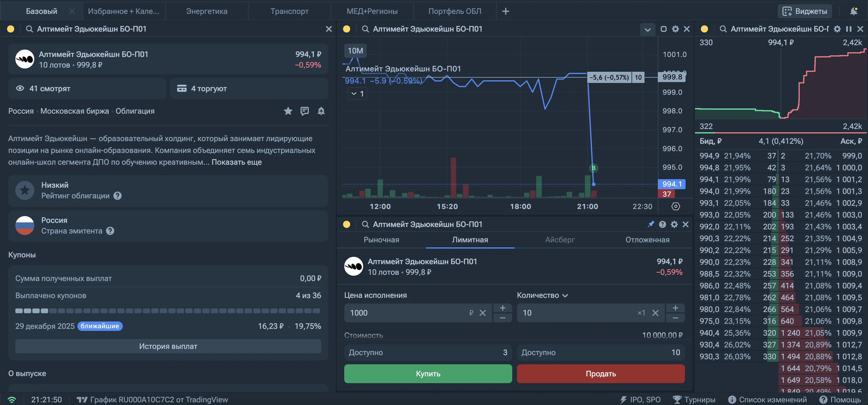Click the ближайшие coupon badge
The image size is (868, 405).
click(100, 326)
